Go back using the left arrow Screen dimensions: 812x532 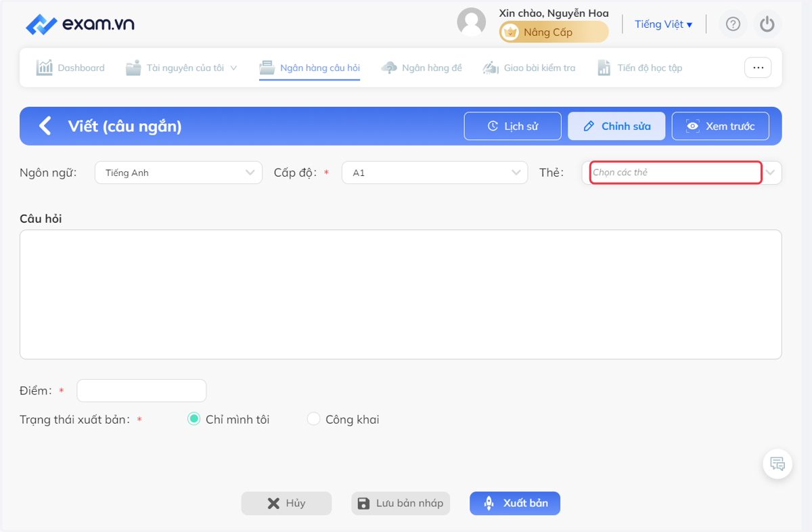coord(45,126)
